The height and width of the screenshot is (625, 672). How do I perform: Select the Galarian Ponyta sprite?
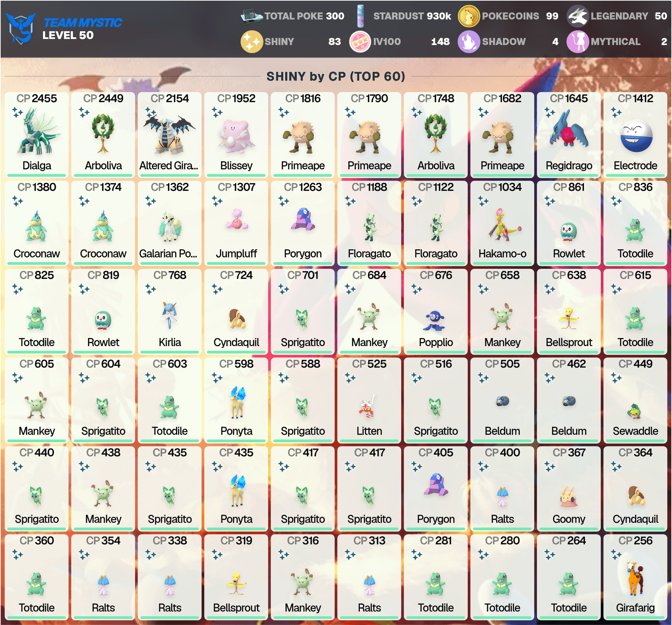[x=170, y=227]
